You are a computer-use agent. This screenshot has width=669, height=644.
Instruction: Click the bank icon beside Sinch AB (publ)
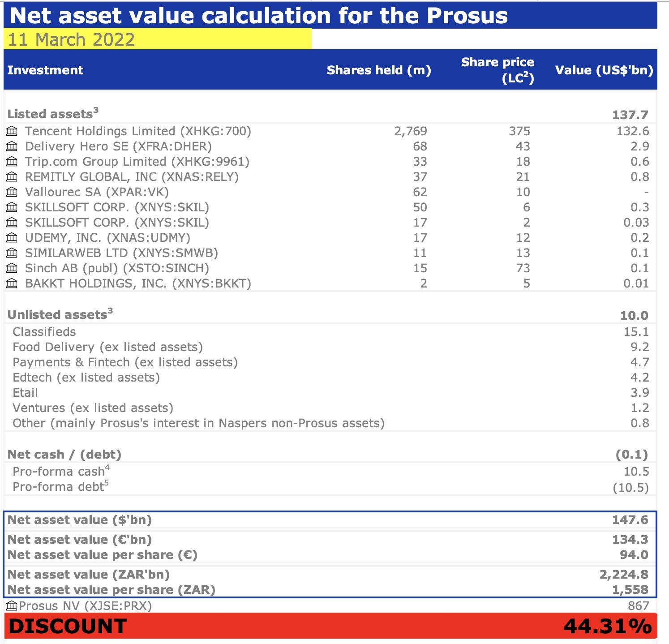point(12,268)
